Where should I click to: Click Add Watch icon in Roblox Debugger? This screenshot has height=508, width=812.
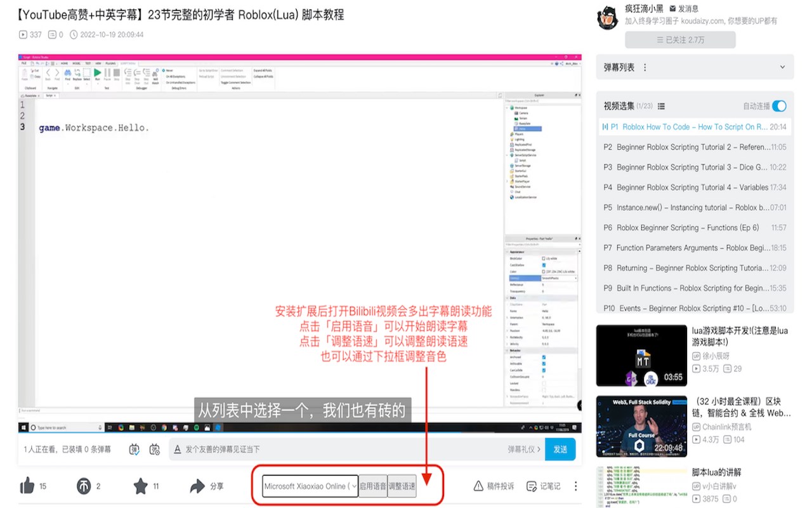(155, 72)
